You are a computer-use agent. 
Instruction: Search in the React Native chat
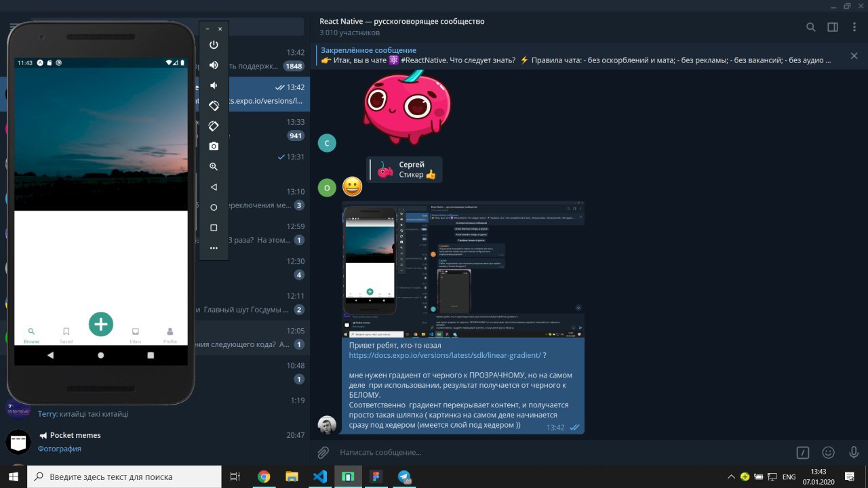click(x=810, y=27)
